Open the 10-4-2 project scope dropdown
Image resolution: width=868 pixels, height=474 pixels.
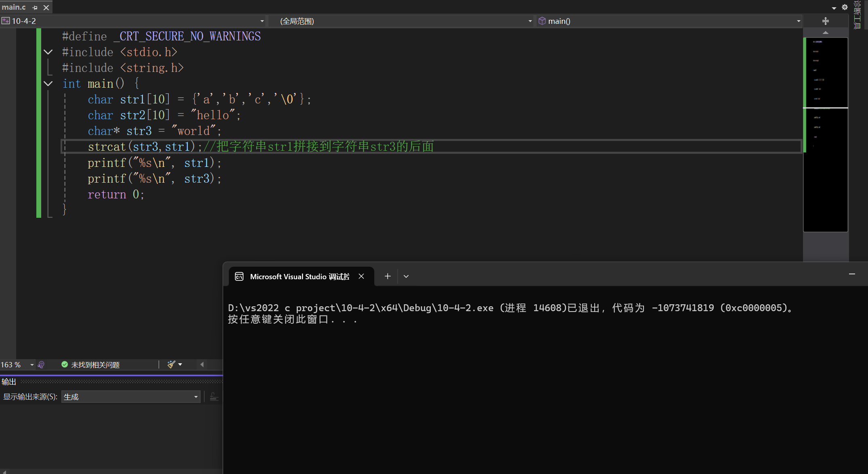[x=262, y=21]
